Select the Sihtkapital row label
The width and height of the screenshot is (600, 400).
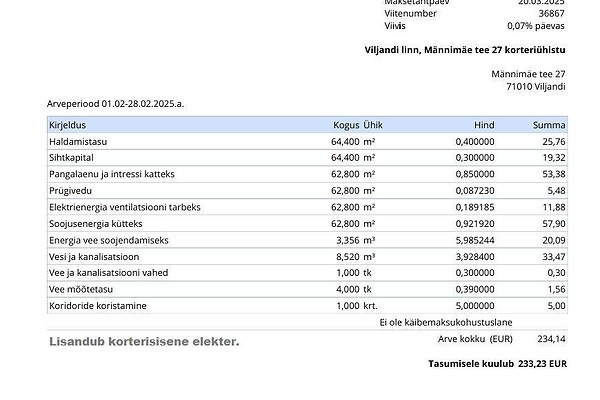[72, 158]
